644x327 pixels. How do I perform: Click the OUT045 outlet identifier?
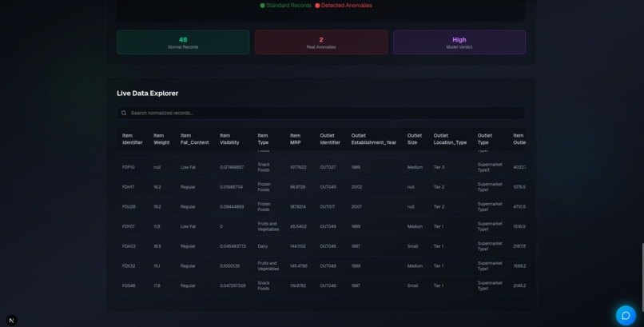pos(328,187)
